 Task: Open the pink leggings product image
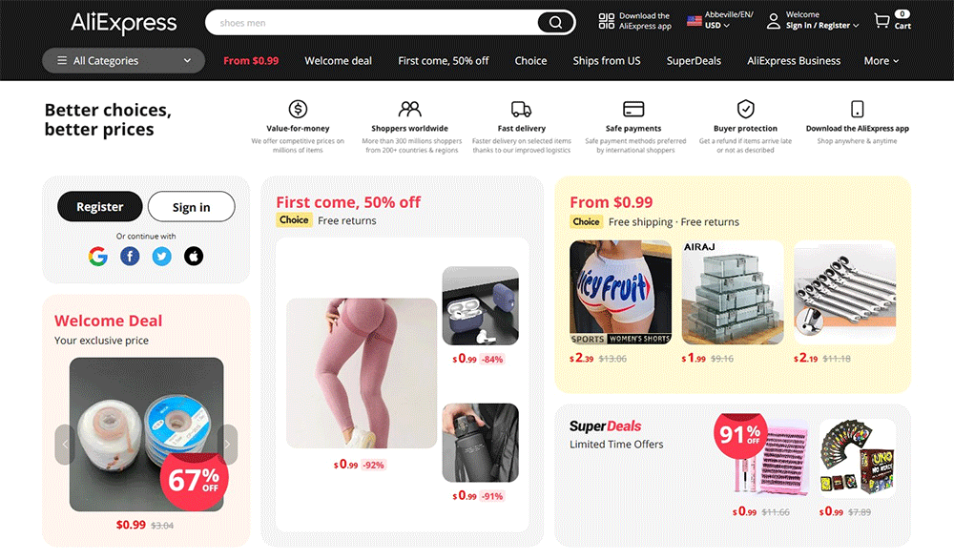(362, 373)
